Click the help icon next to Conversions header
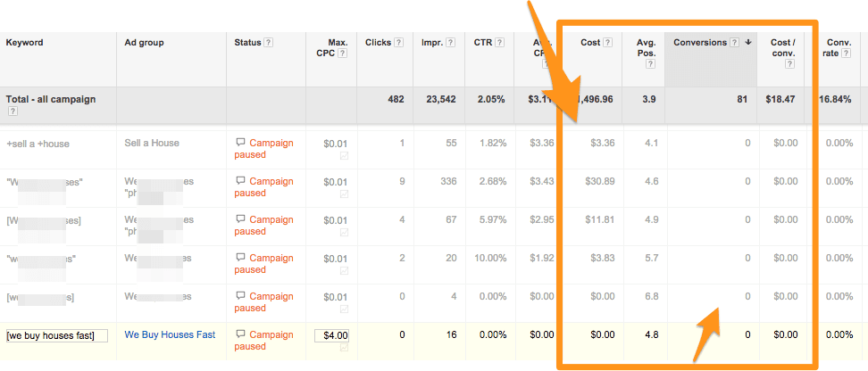The image size is (868, 371). (735, 43)
